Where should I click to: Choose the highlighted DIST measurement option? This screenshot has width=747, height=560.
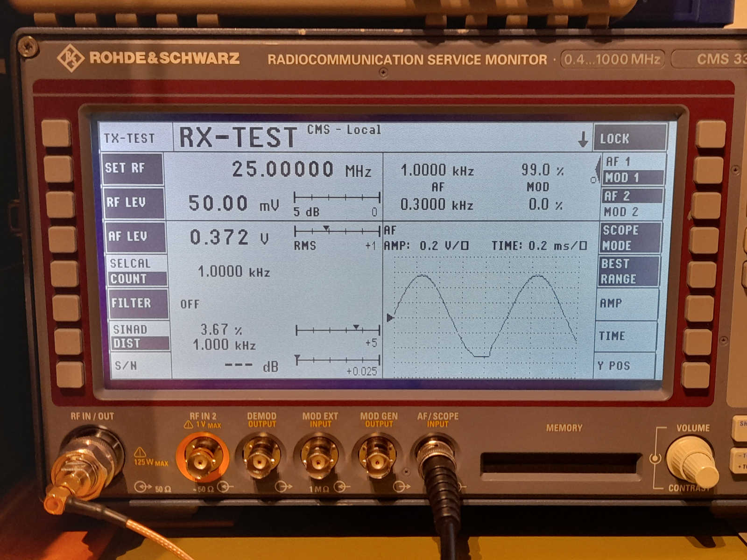pyautogui.click(x=140, y=343)
